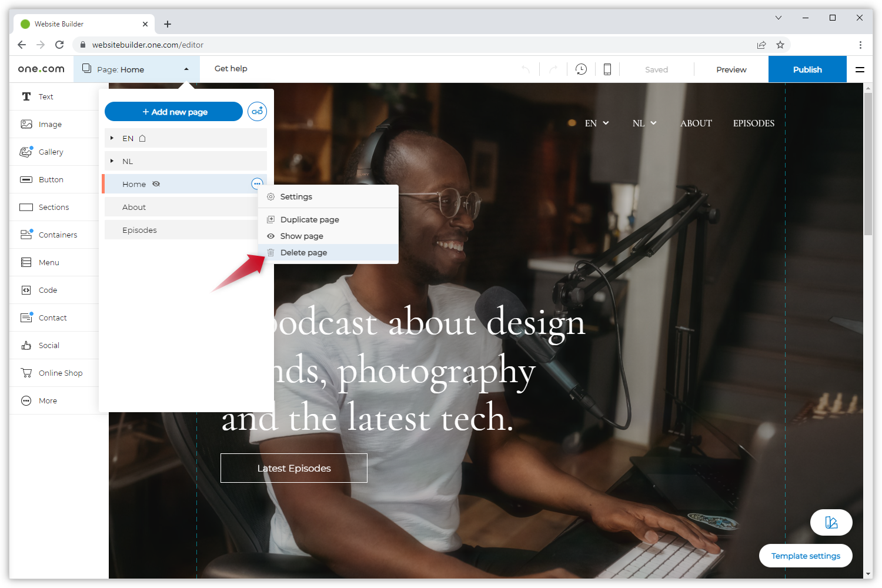Select Duplicate page menu entry
This screenshot has height=588, width=882.
[309, 219]
